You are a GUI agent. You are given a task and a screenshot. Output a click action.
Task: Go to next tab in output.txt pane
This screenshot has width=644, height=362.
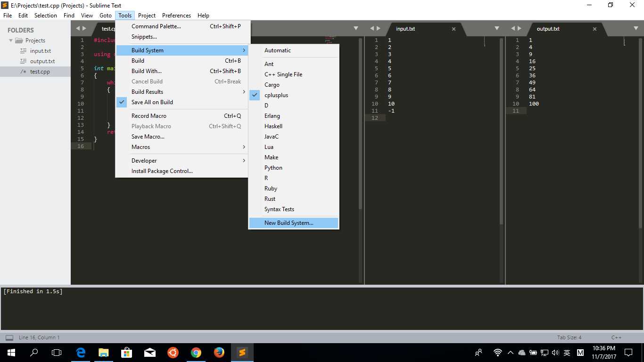click(519, 28)
